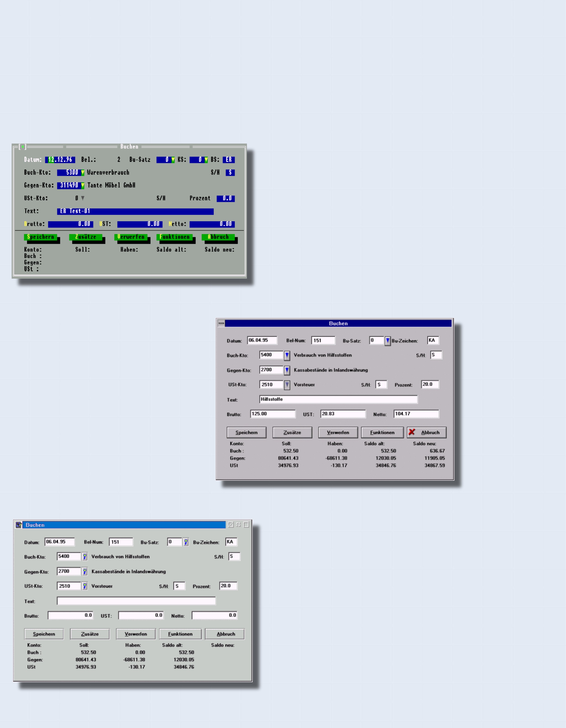Click lookup icon next to Buch-Kto 5400 in bottom window

point(85,556)
